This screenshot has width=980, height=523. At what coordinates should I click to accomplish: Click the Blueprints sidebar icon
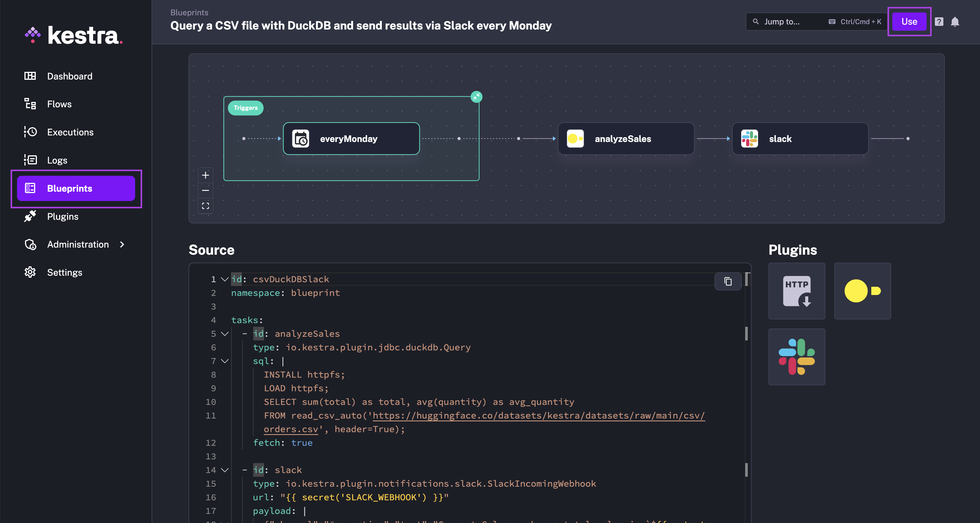click(30, 188)
